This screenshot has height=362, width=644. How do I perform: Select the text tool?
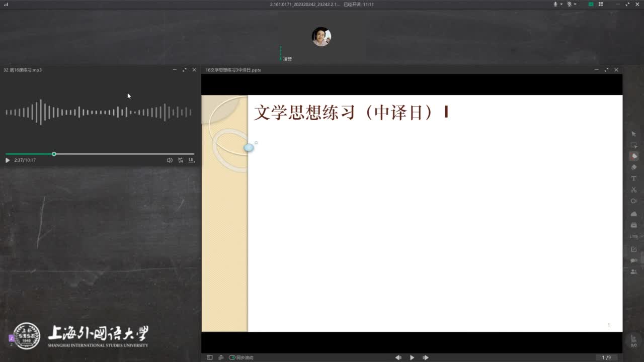[634, 178]
